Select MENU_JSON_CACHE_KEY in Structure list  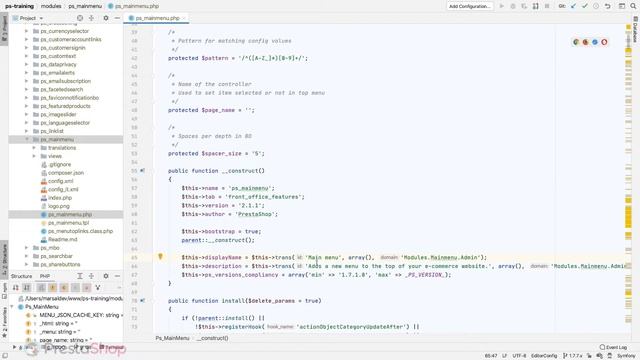[74, 315]
